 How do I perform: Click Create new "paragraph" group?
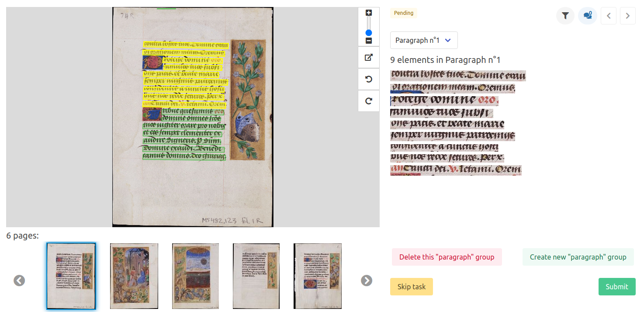coord(578,257)
